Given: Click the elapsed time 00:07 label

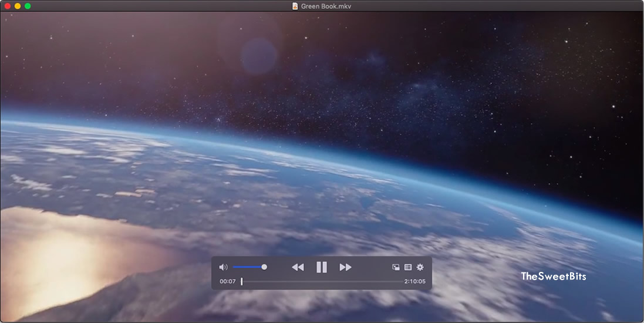Looking at the screenshot, I should pos(228,281).
